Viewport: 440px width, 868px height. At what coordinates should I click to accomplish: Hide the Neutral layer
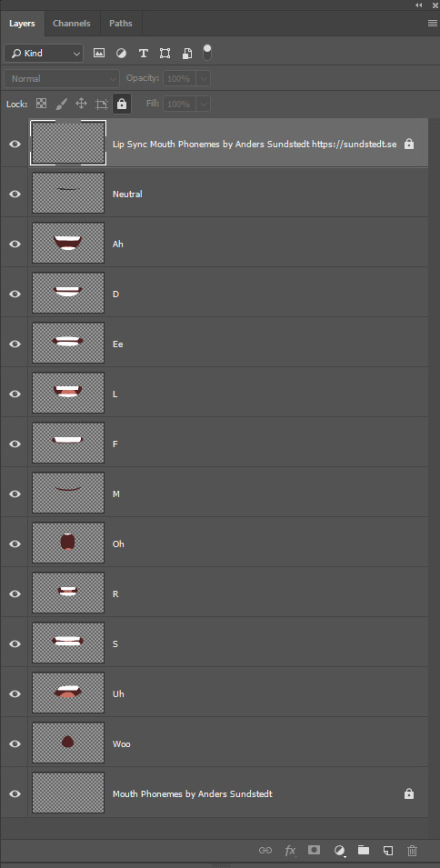click(15, 194)
